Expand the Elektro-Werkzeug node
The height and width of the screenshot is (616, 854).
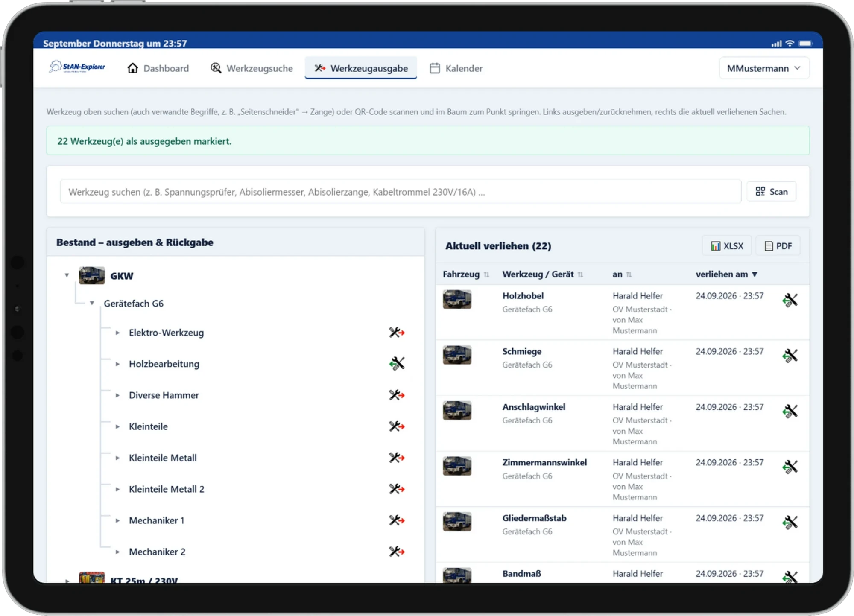click(117, 333)
